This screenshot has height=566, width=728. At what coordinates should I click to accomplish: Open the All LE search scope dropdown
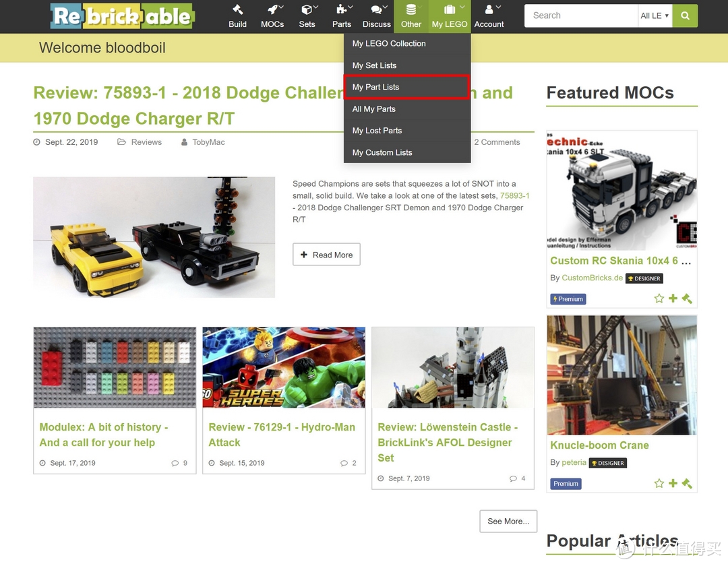tap(655, 15)
